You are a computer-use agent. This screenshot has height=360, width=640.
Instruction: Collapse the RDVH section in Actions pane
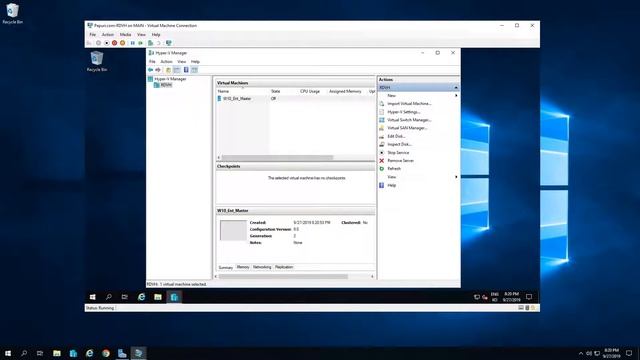[456, 88]
